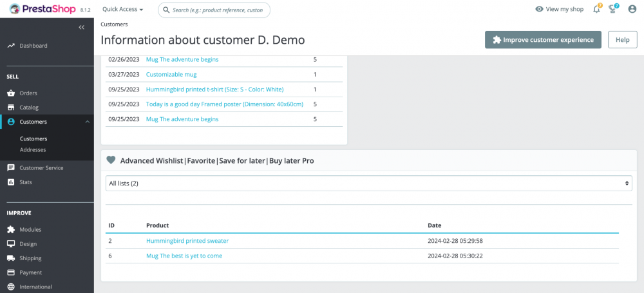Collapse the Customers menu chevron
Viewport: 644px width, 293px height.
(87, 122)
